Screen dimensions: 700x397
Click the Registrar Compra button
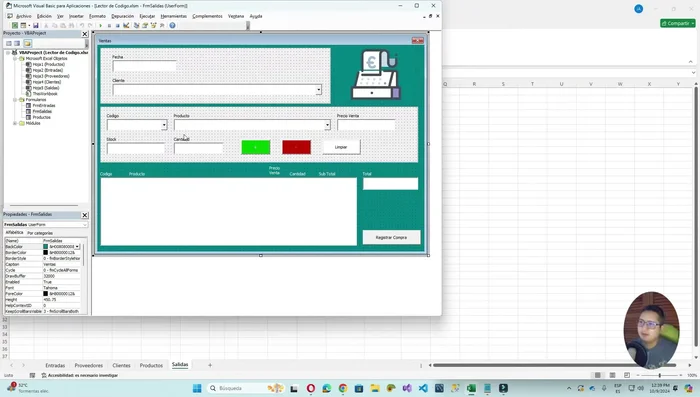point(391,238)
